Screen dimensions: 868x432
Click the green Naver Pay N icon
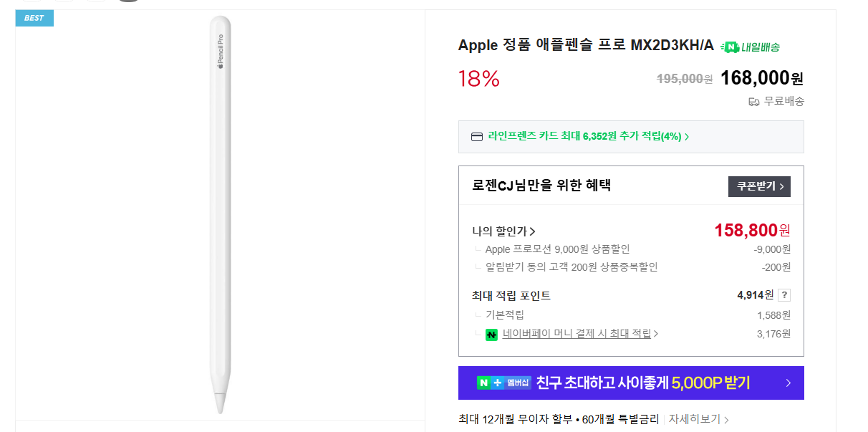(491, 334)
